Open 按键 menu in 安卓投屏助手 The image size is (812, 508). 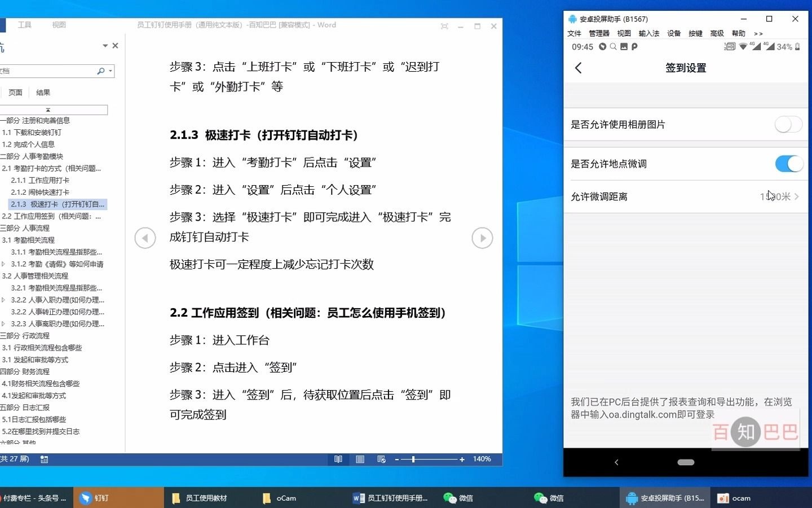695,34
